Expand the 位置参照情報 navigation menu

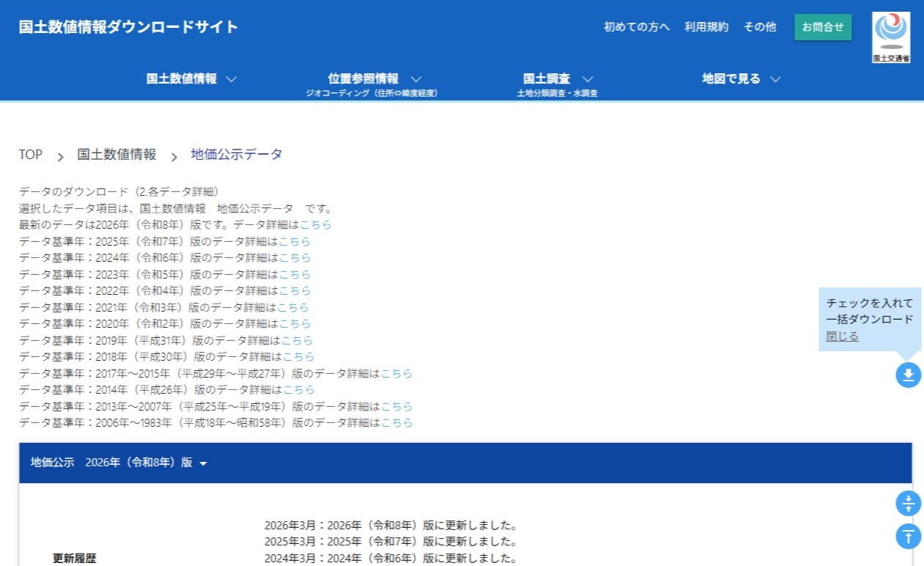click(x=374, y=79)
